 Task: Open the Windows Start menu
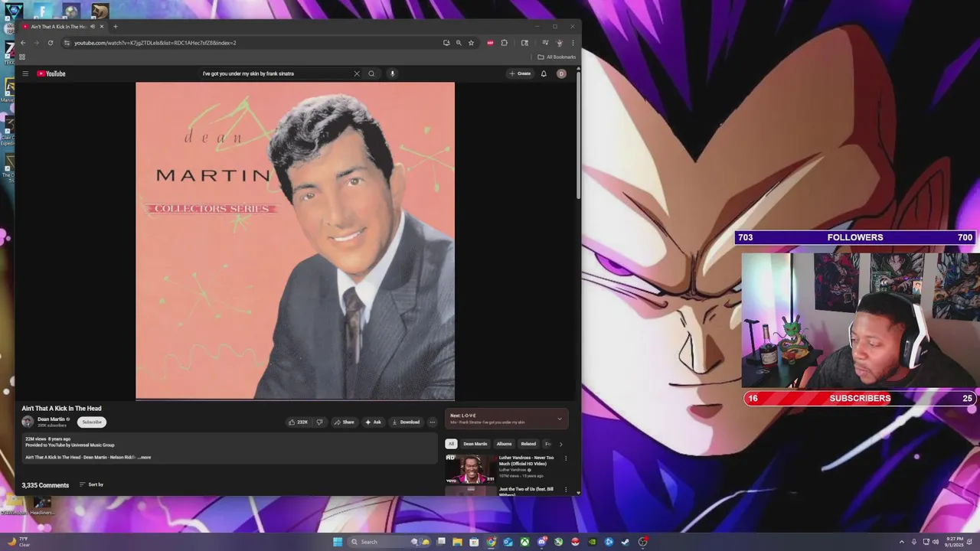pos(338,542)
